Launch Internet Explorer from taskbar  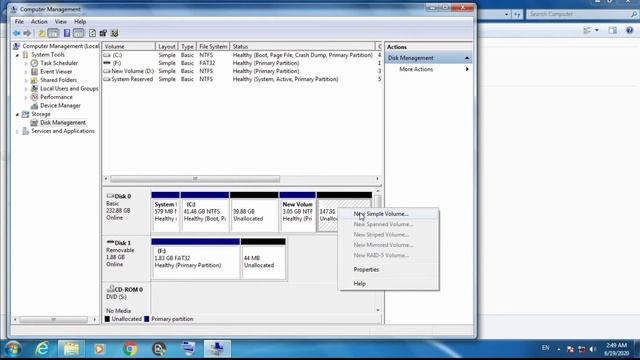point(42,349)
